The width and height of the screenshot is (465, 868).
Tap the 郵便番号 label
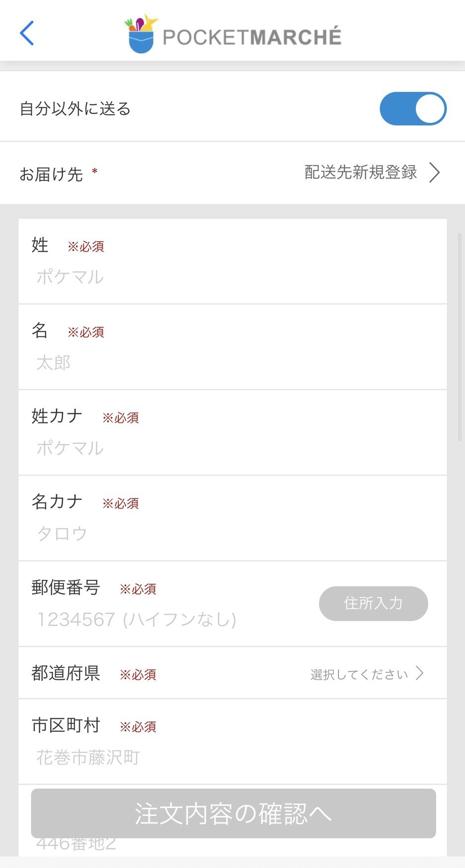coord(66,587)
